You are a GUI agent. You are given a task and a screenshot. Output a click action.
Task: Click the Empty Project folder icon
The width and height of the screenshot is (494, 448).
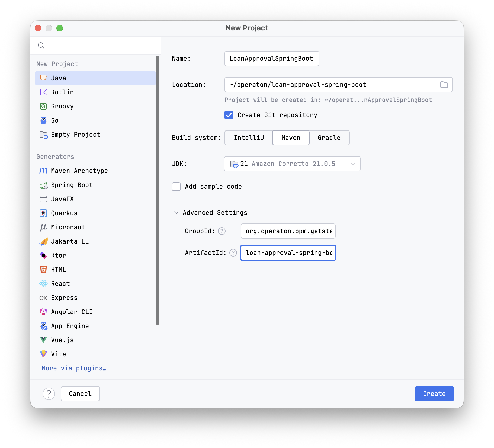pyautogui.click(x=43, y=135)
